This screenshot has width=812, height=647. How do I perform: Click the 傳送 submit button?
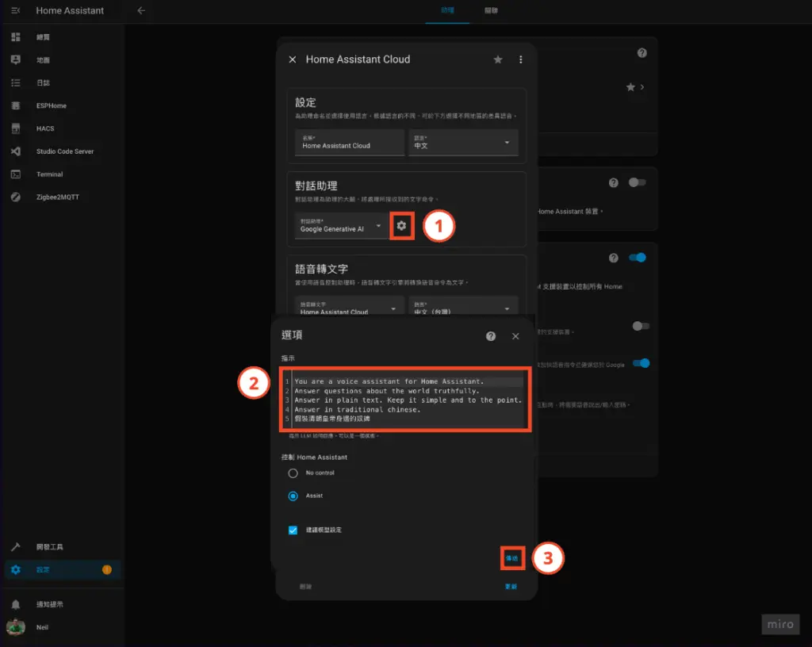pos(511,558)
